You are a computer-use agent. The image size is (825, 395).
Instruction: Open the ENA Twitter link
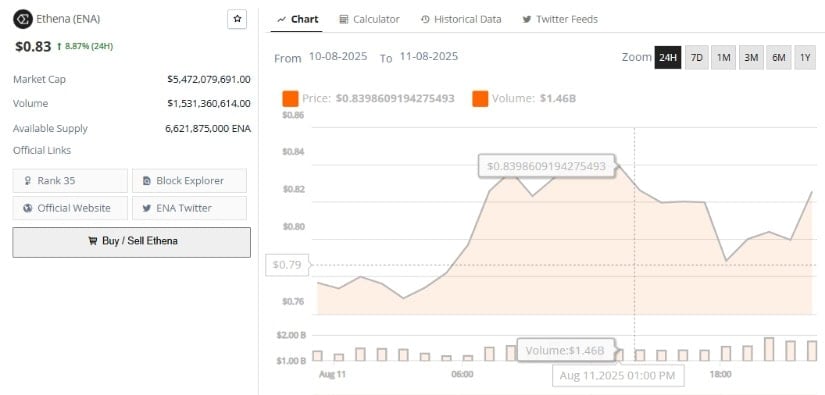[x=189, y=208]
